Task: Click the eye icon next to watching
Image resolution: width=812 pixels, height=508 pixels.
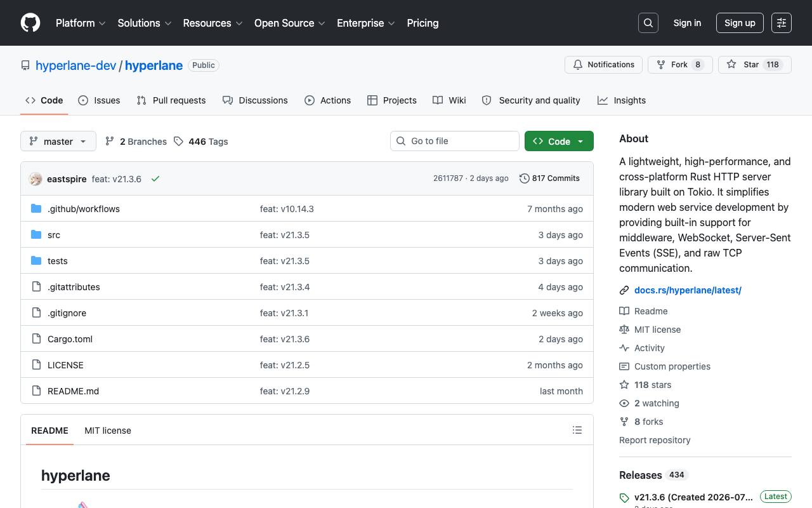Action: (x=624, y=403)
